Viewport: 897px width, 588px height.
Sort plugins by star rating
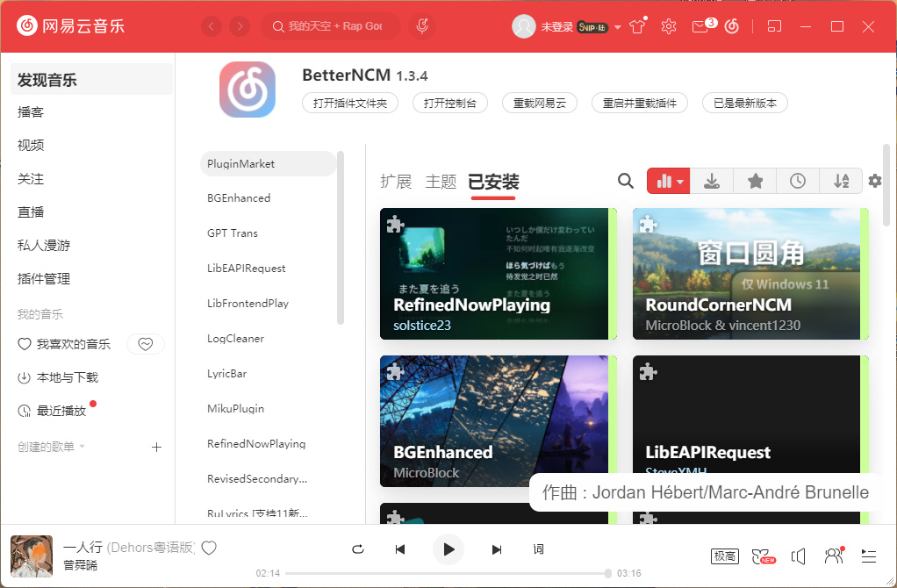(755, 182)
